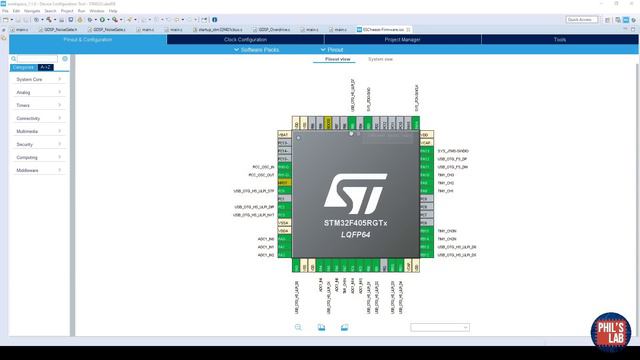This screenshot has width=640, height=360.
Task: Click the maximize editor area icon
Action: pos(633,29)
